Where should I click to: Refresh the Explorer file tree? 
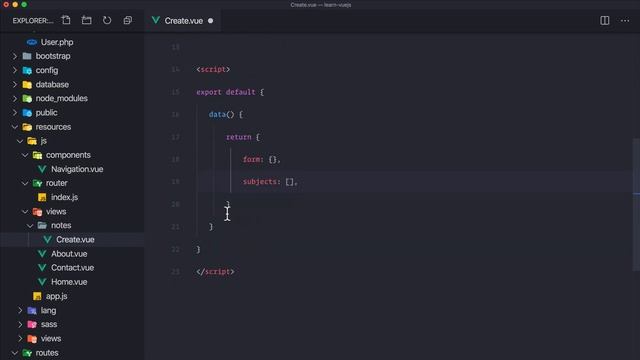tap(107, 20)
